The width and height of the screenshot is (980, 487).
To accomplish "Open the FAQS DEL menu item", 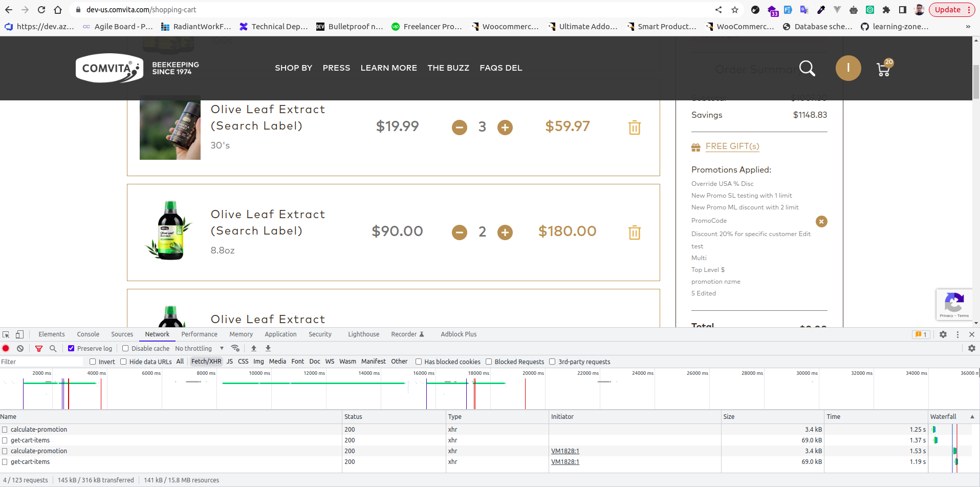I will (x=500, y=68).
